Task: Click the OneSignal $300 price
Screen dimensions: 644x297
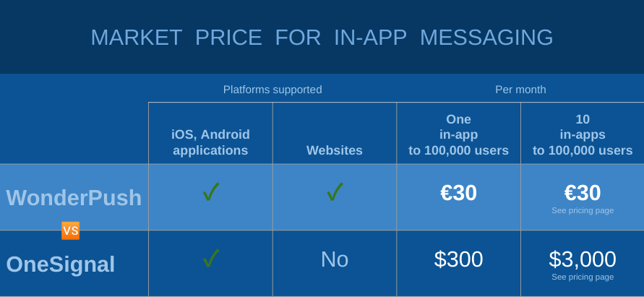Action: (458, 259)
